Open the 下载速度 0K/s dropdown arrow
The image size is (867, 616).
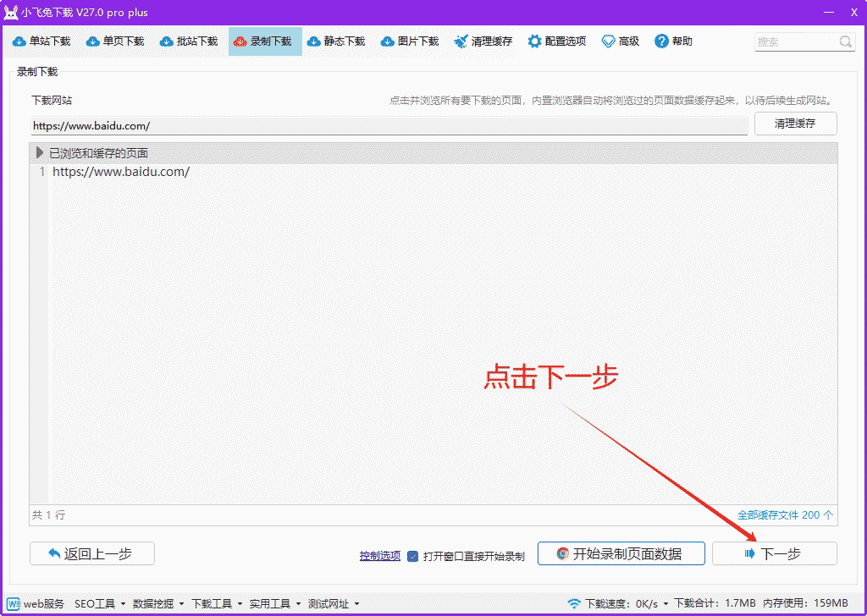(665, 604)
